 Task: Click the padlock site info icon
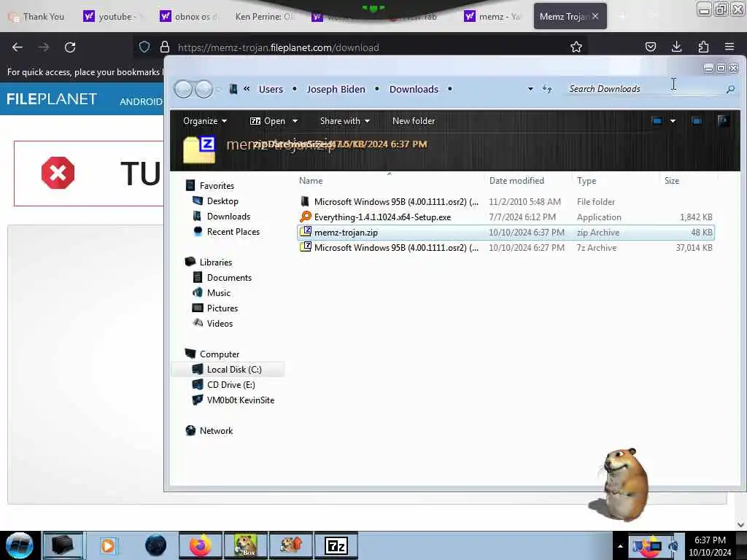(165, 47)
